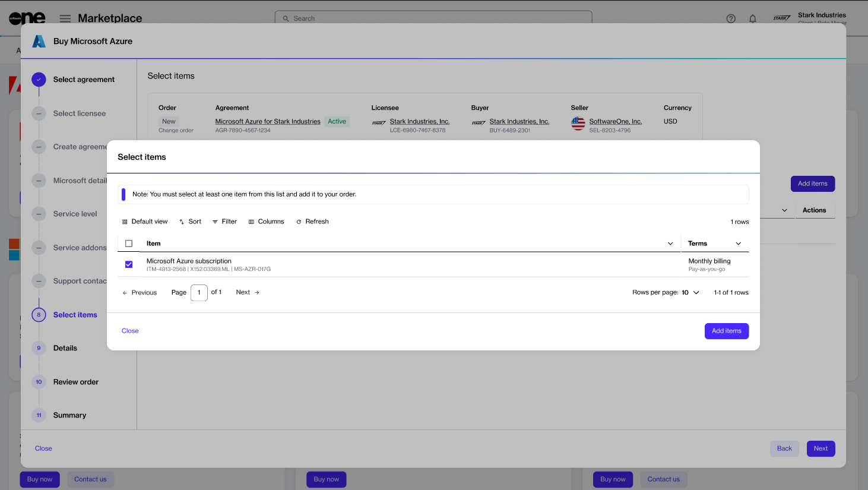Click the Default view grid icon
868x490 pixels.
coord(125,222)
